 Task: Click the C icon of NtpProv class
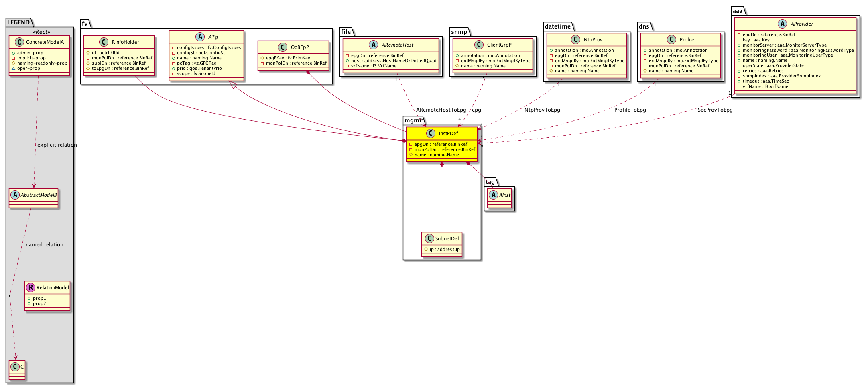pos(575,39)
